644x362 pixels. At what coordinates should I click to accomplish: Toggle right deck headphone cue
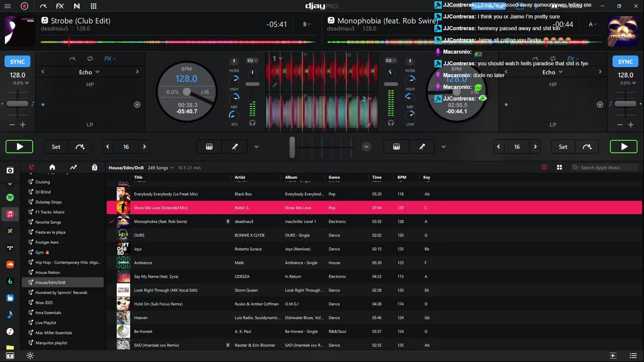[391, 123]
